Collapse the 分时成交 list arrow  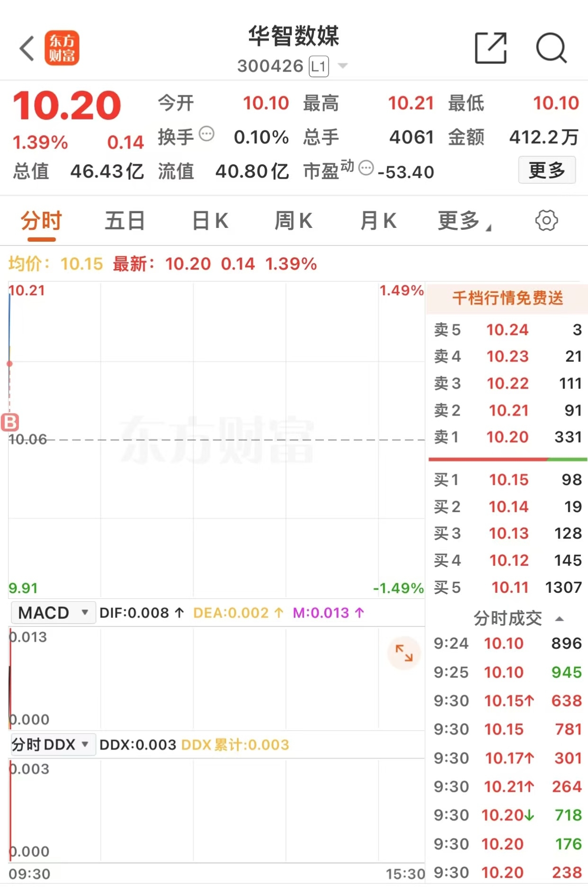[560, 619]
